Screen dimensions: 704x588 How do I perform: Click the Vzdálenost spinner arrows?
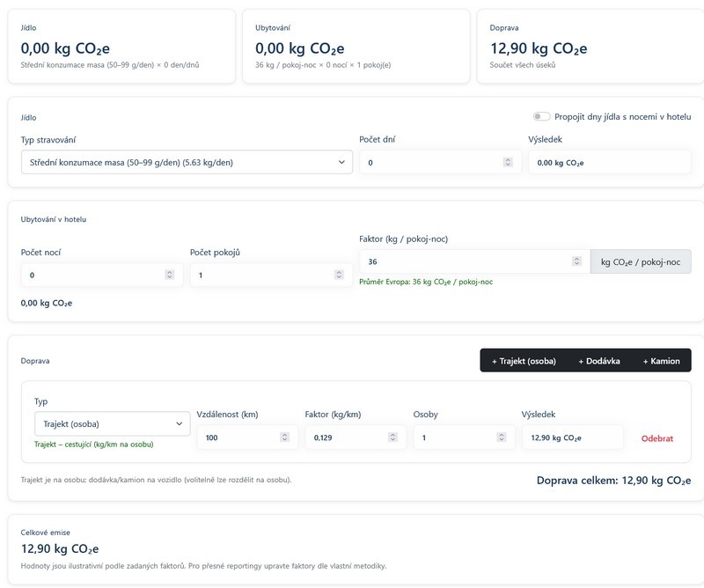[x=284, y=437]
